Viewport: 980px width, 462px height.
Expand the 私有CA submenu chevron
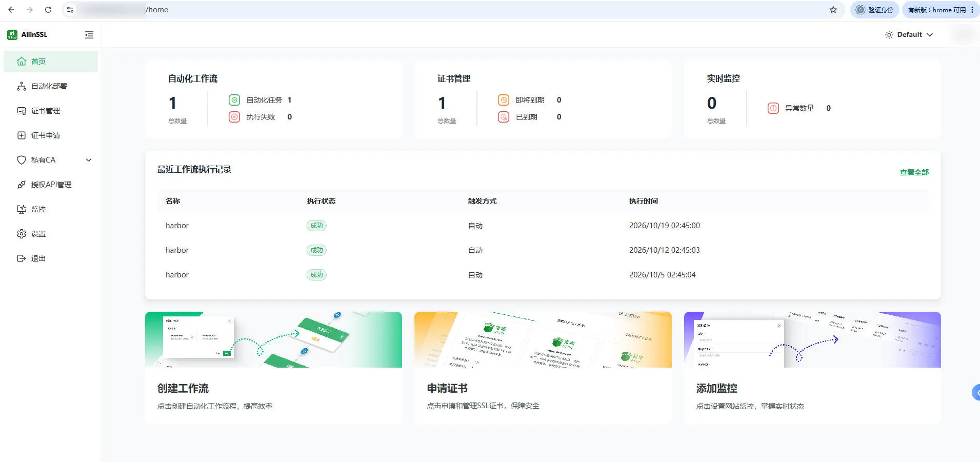(89, 160)
